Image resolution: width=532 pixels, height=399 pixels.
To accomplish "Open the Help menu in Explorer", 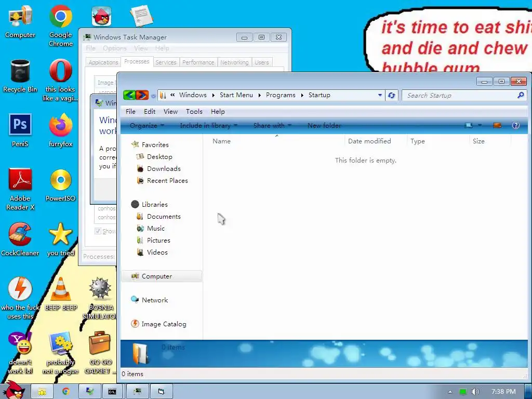I will coord(218,112).
